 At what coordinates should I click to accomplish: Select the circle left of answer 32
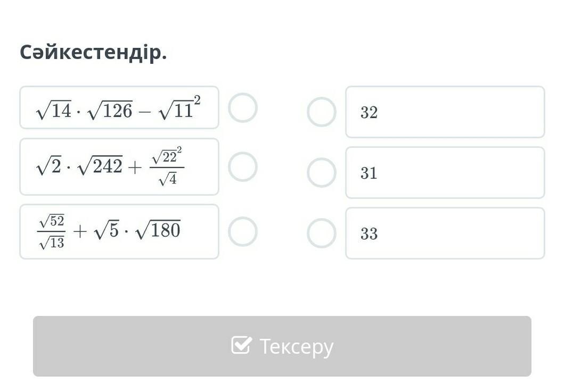pos(322,112)
